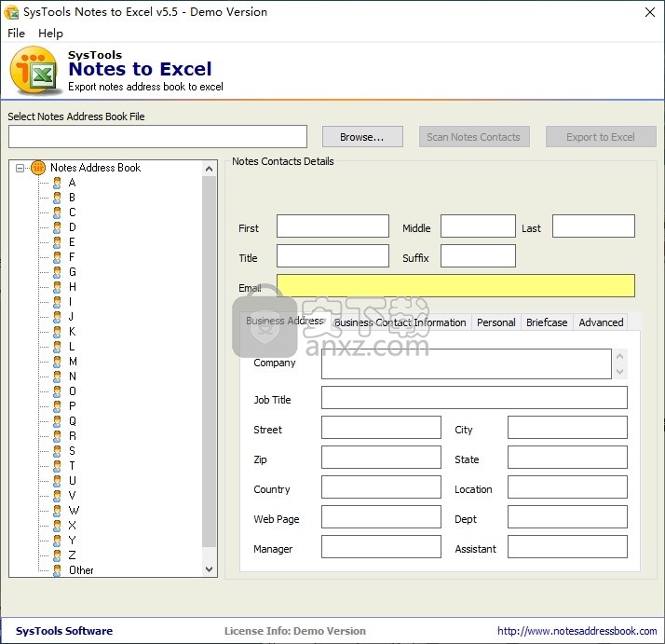Click the contact icon beside letter C

coord(57,212)
